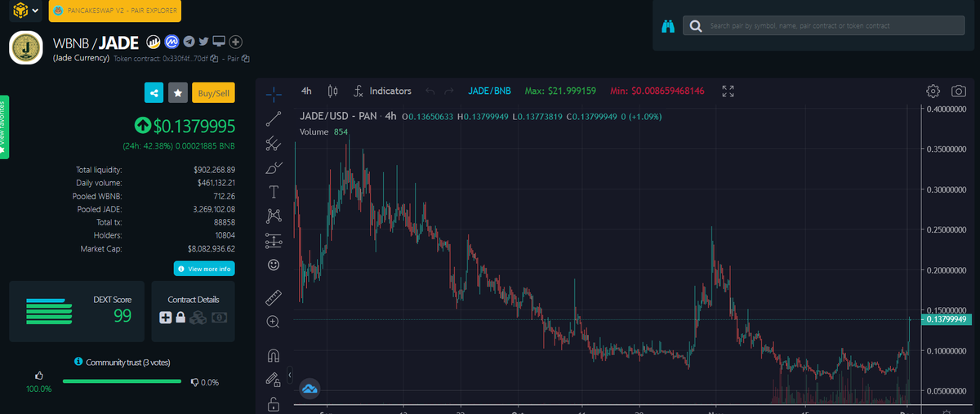980x414 pixels.
Task: Select the brush drawing tool
Action: pos(274,167)
